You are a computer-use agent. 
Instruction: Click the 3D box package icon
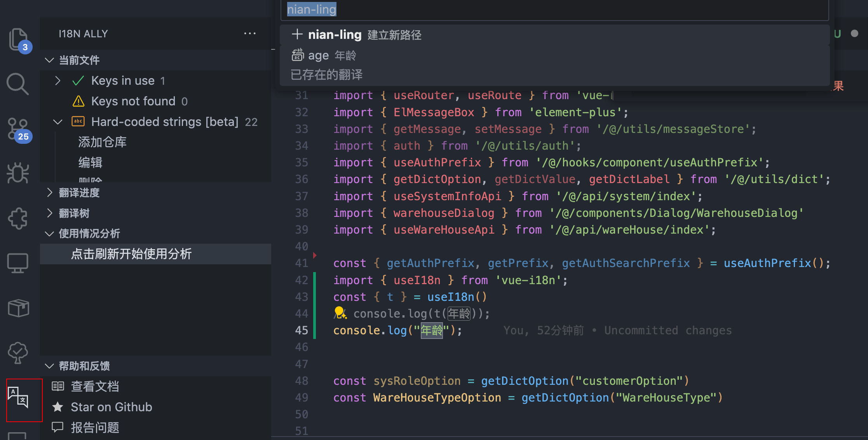click(18, 308)
